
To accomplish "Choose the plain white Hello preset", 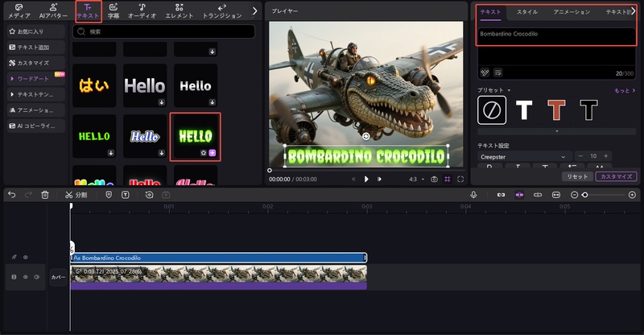I will pos(196,85).
